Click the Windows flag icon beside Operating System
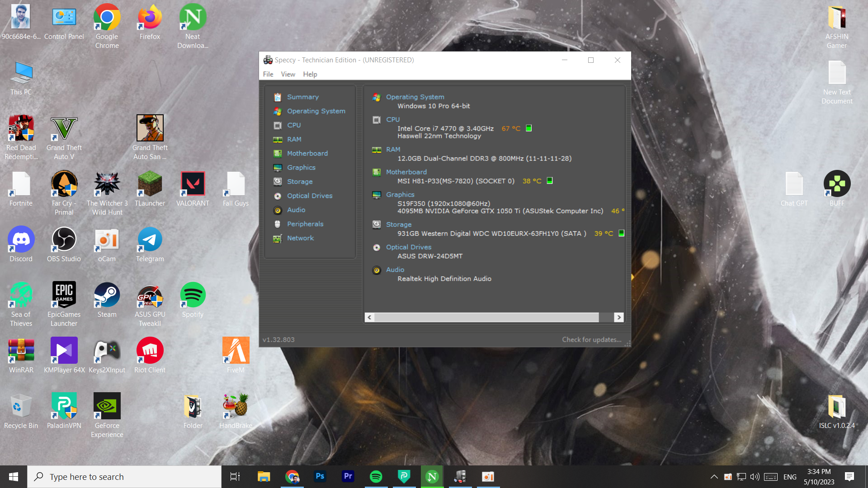The width and height of the screenshot is (868, 488). tap(376, 97)
